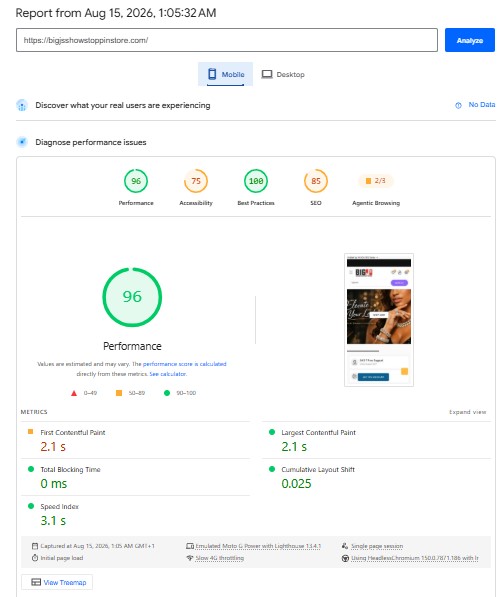The image size is (502, 597).
Task: Select the Accessibility 75 score gauge
Action: pos(196,181)
